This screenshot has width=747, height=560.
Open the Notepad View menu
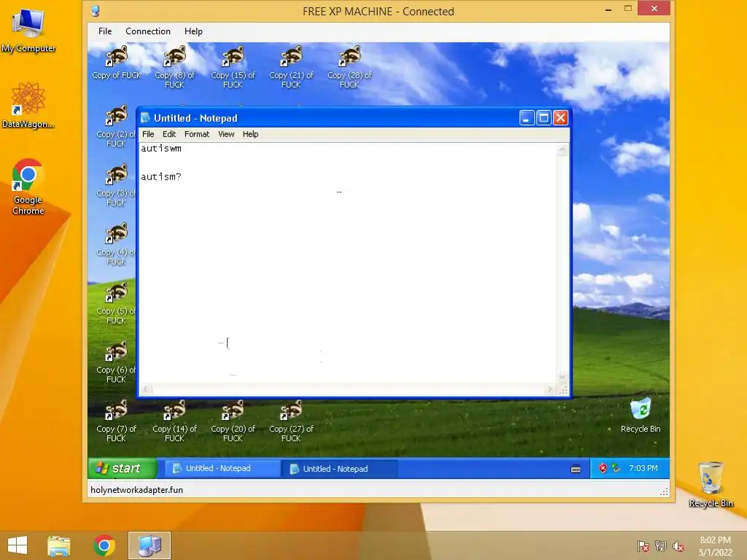click(226, 134)
